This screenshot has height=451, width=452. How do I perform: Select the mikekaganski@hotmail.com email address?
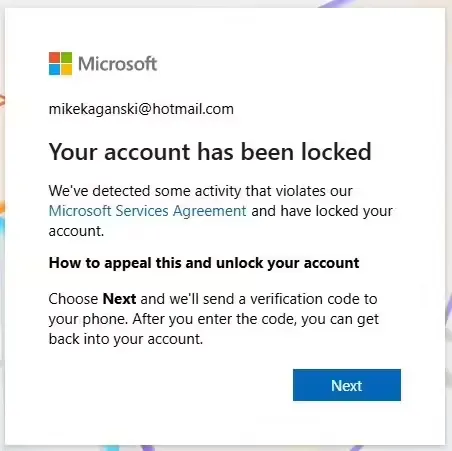[141, 109]
